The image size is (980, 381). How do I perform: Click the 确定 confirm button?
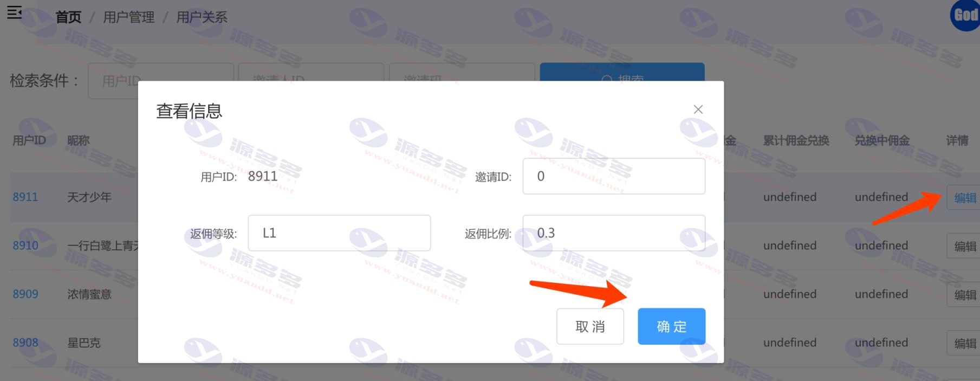coord(671,326)
